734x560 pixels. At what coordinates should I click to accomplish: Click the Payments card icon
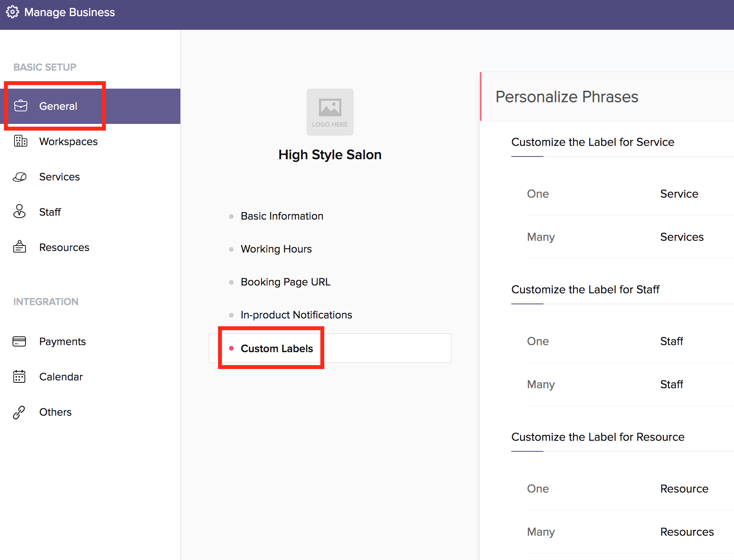point(19,342)
